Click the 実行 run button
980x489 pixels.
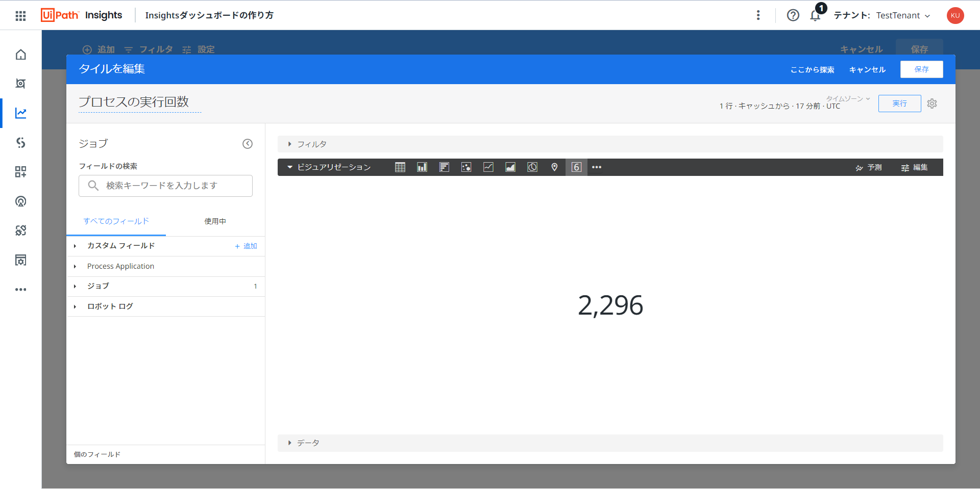point(899,104)
